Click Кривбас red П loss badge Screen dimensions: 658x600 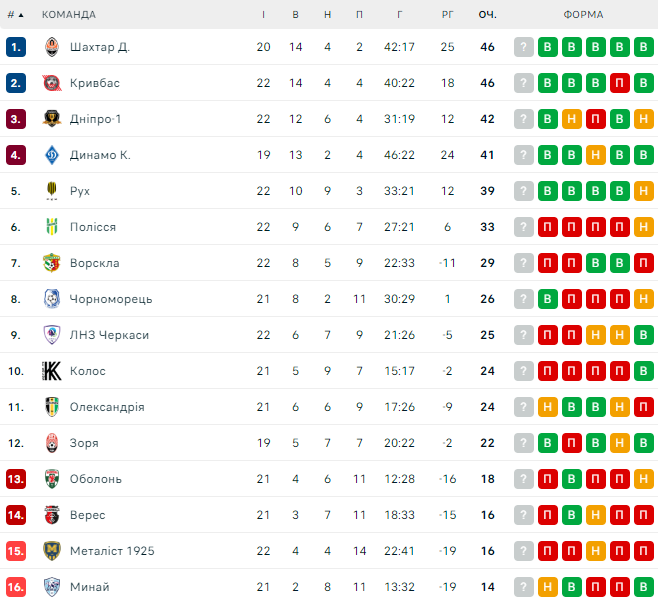(619, 83)
